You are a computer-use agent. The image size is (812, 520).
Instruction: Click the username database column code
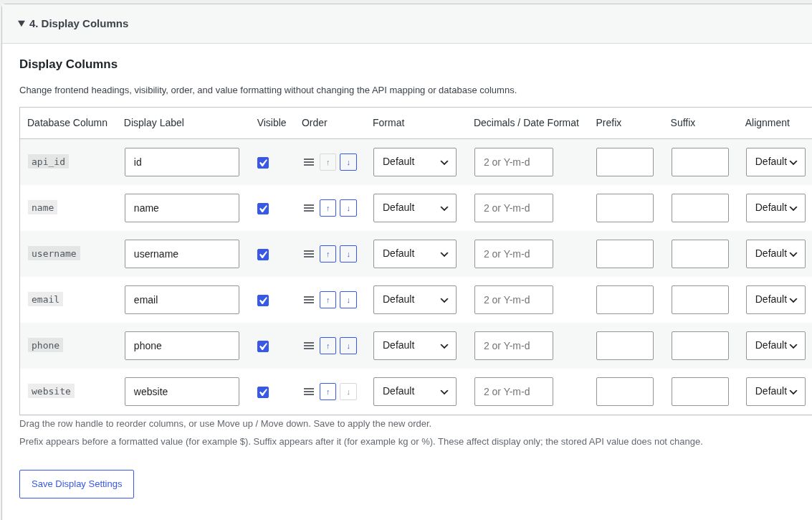click(54, 253)
